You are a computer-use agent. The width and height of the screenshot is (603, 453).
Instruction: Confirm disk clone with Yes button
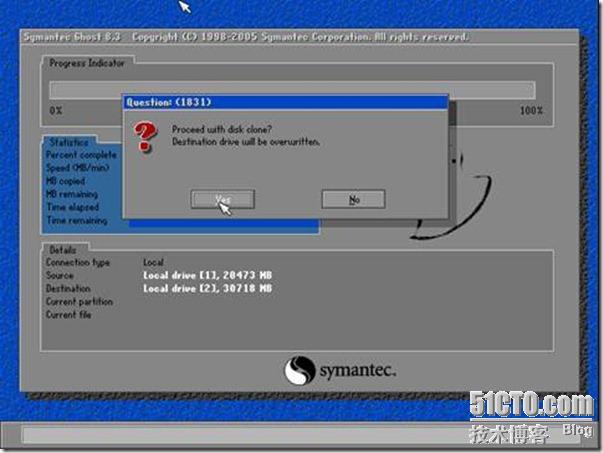[223, 199]
